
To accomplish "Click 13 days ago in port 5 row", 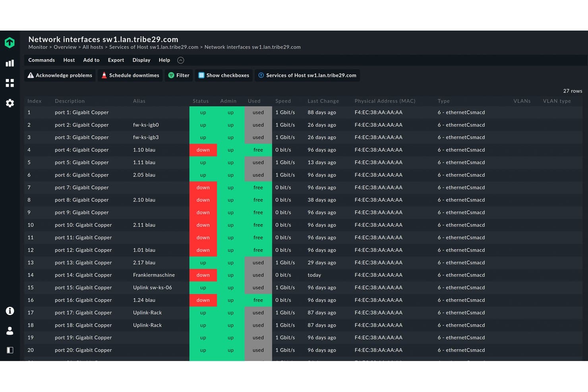I will tap(322, 162).
